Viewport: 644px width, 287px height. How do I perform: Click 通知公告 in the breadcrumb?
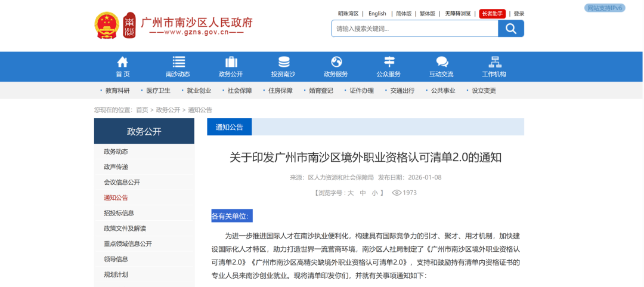(200, 110)
